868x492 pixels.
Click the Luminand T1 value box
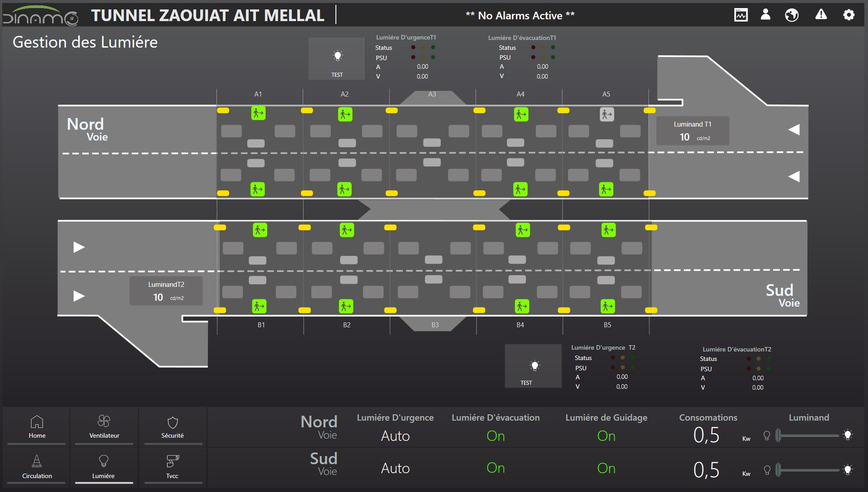[x=692, y=131]
